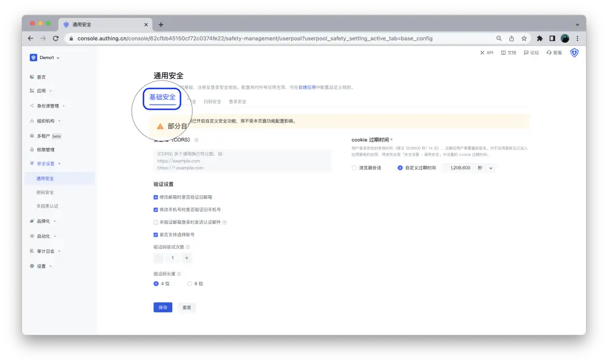This screenshot has width=608, height=364.
Task: Open the Chrome profile avatar
Action: 565,38
